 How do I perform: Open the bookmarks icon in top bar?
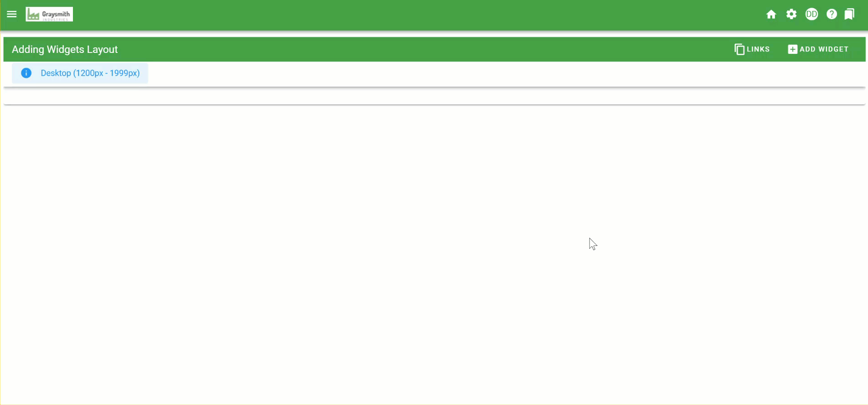[849, 14]
